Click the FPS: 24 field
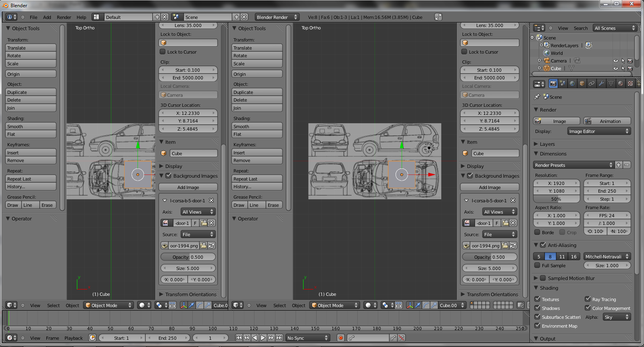This screenshot has width=644, height=347. tap(607, 215)
